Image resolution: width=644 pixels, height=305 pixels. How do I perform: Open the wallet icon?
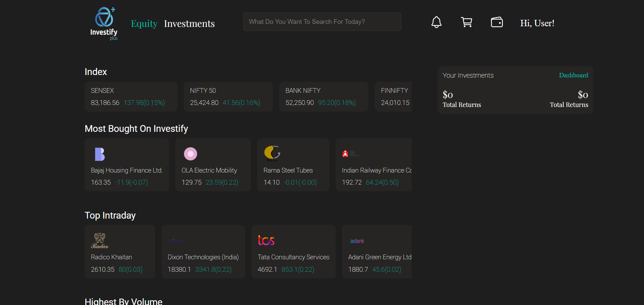click(x=497, y=22)
